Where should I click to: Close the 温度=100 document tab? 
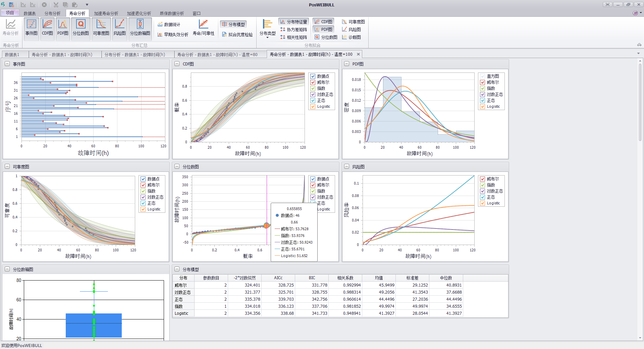[x=358, y=54]
